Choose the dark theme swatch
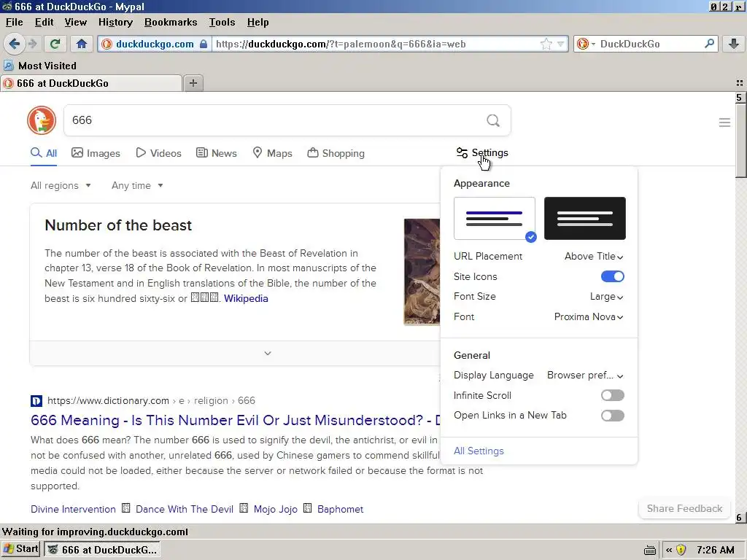 (585, 219)
